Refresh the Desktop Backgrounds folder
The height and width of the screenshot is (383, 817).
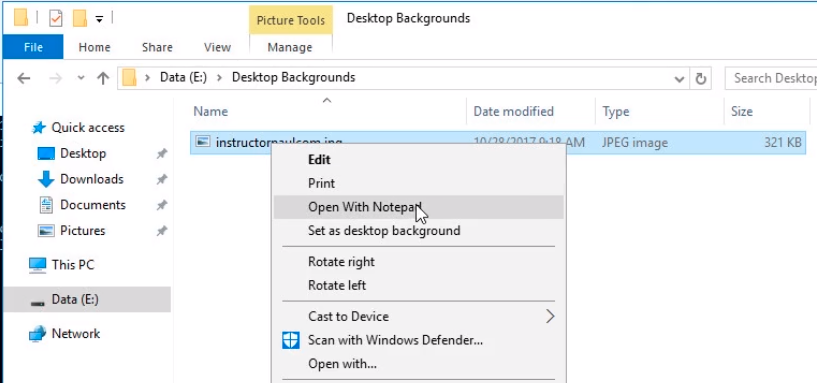(x=701, y=79)
